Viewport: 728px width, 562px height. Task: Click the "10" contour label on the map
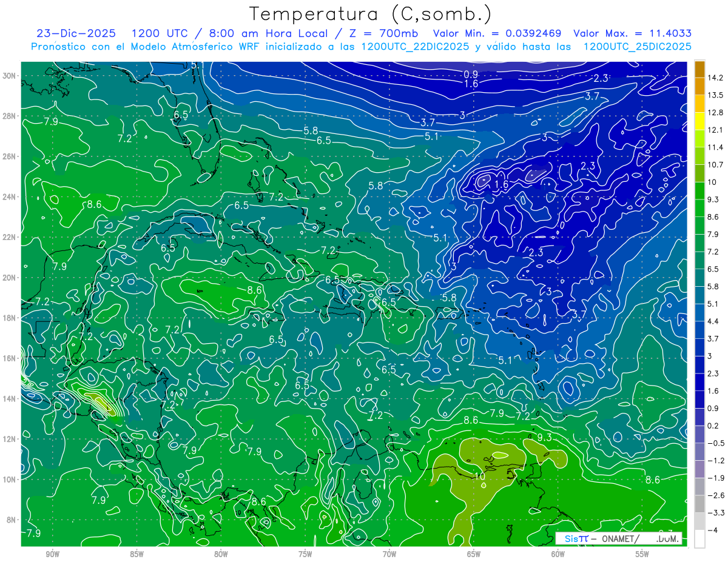(x=480, y=477)
